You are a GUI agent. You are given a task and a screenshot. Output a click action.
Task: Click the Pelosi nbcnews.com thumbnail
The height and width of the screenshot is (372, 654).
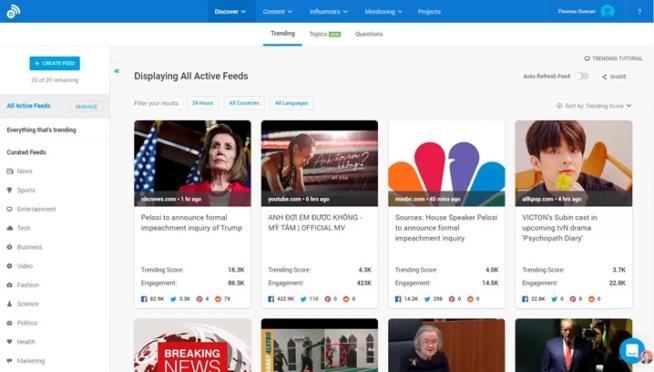[193, 163]
